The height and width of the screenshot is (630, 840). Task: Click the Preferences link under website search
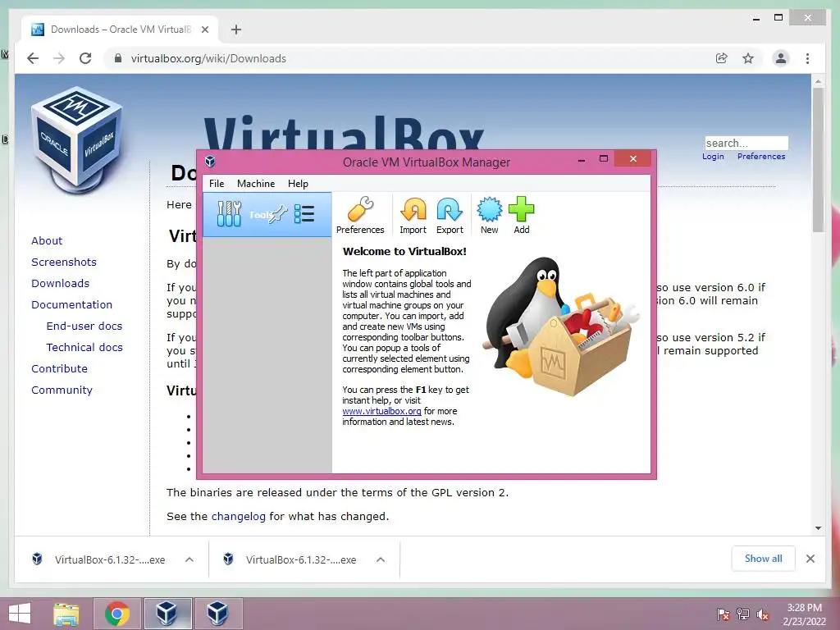pos(761,157)
